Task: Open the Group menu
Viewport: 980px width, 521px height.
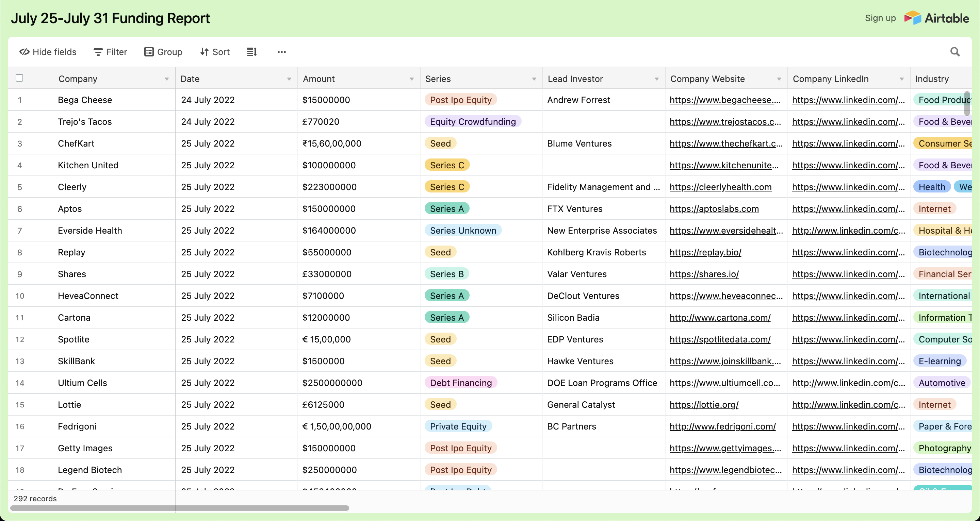Action: point(163,52)
